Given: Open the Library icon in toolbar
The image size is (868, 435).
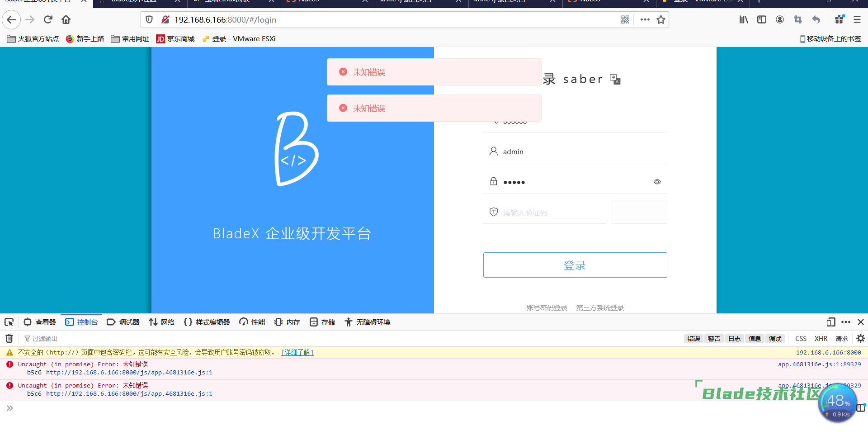Looking at the screenshot, I should (744, 19).
